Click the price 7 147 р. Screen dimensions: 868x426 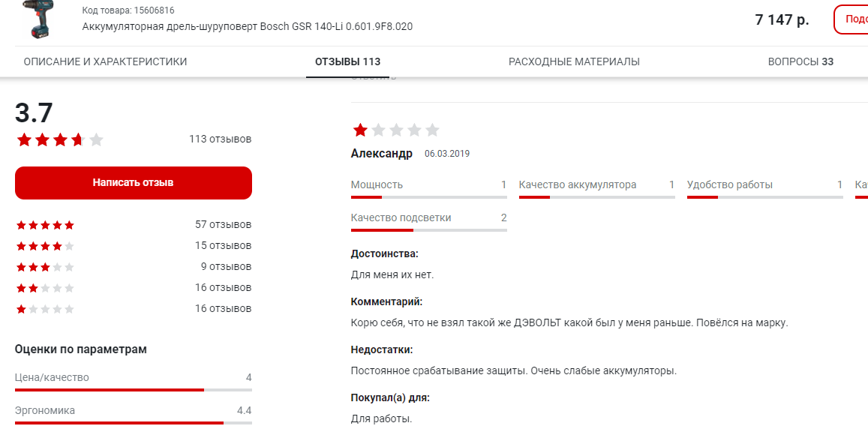[x=782, y=20]
